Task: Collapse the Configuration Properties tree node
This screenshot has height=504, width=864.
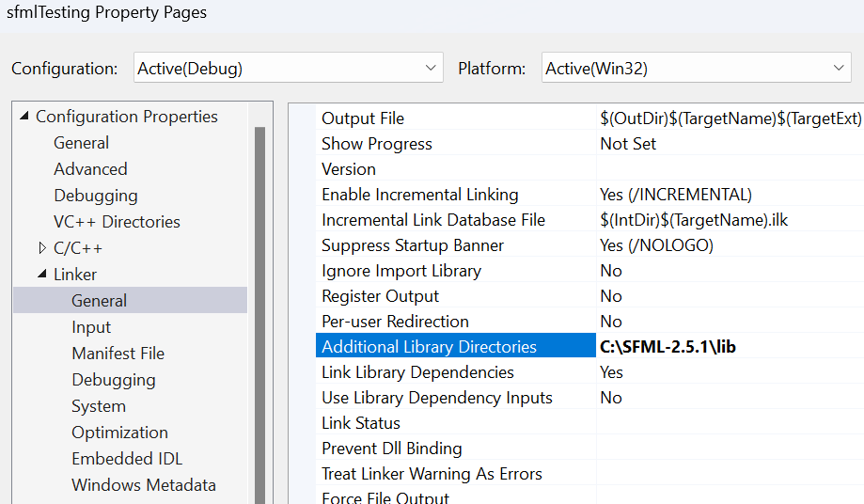Action: pyautogui.click(x=24, y=117)
